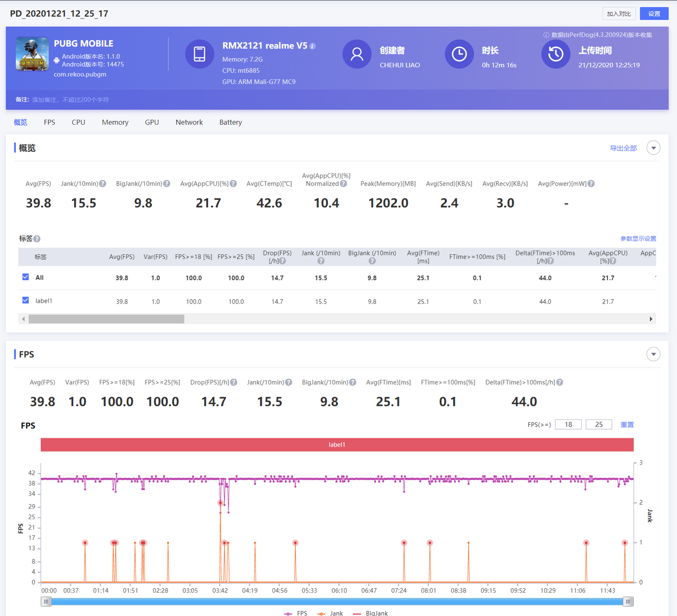Uncheck the All label checkbox
The image size is (677, 616).
[x=26, y=277]
